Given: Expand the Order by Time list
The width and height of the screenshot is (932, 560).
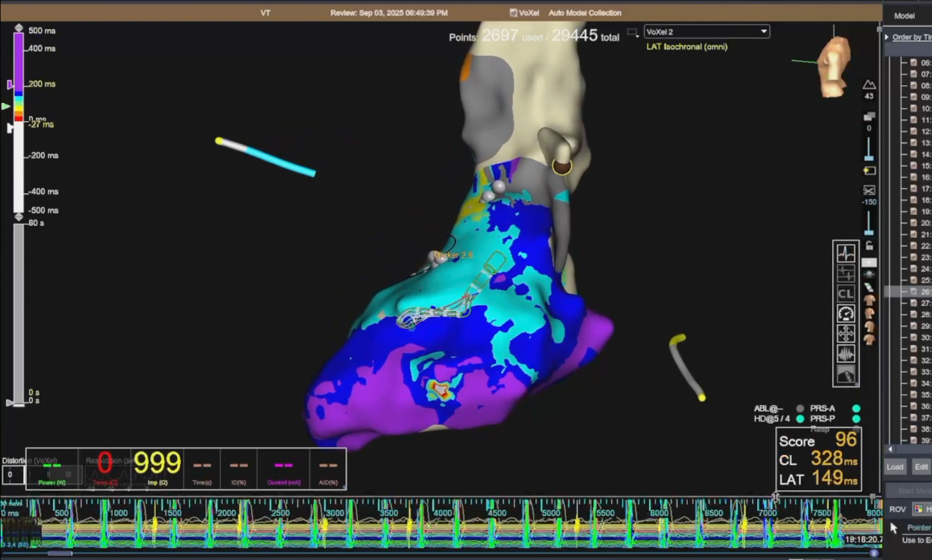Looking at the screenshot, I should [887, 37].
